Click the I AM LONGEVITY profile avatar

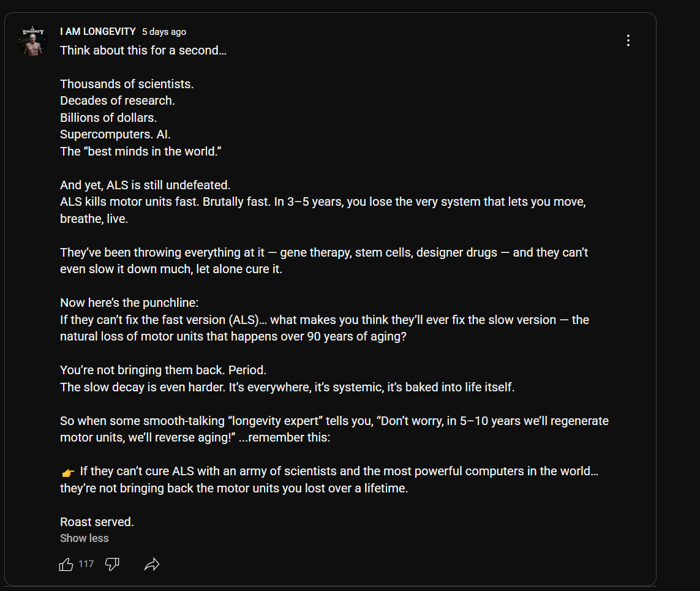(x=33, y=41)
